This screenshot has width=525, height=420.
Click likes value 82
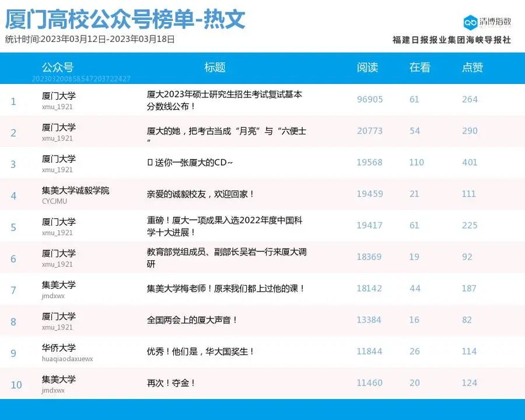pyautogui.click(x=467, y=320)
